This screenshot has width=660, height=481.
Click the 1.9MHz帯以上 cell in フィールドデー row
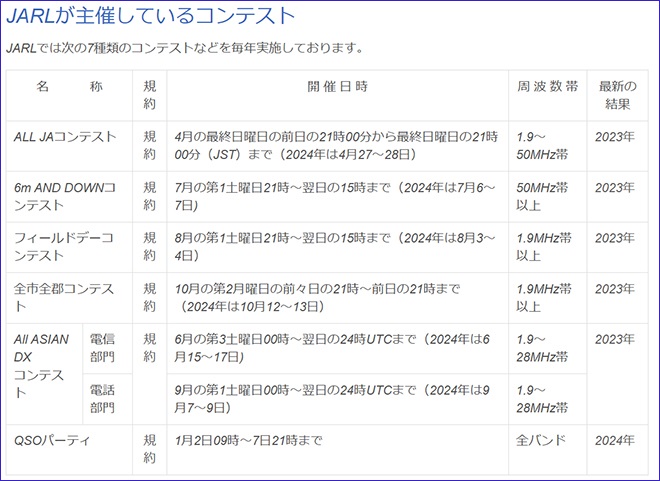click(x=548, y=247)
